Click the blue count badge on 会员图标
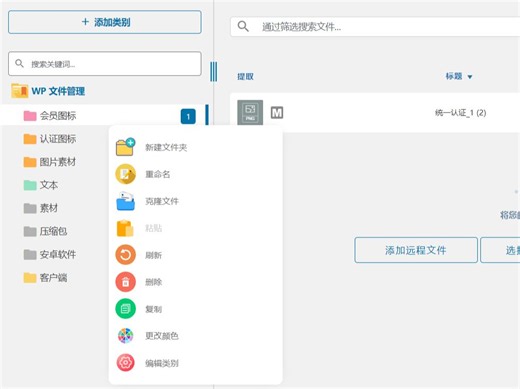This screenshot has width=520, height=389. [x=188, y=116]
